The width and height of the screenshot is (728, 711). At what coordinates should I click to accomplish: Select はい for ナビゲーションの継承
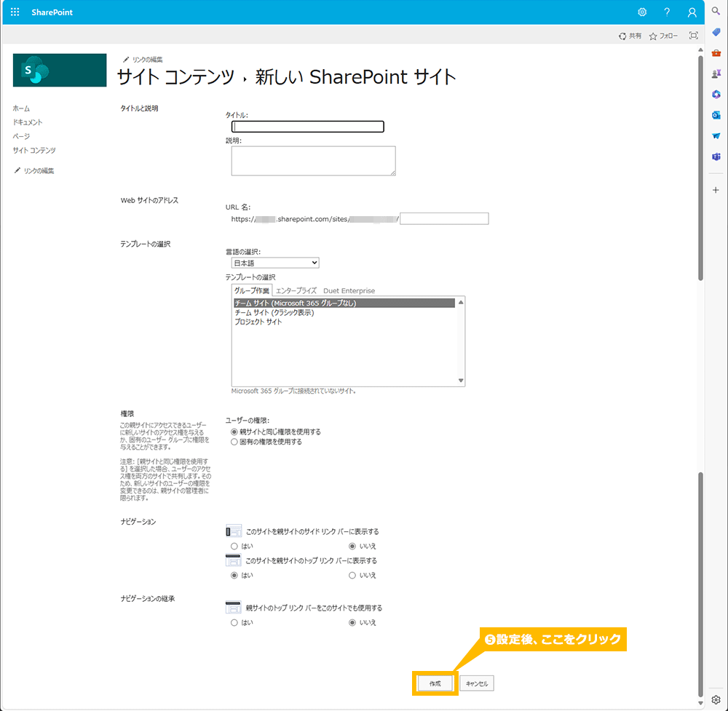click(x=234, y=623)
